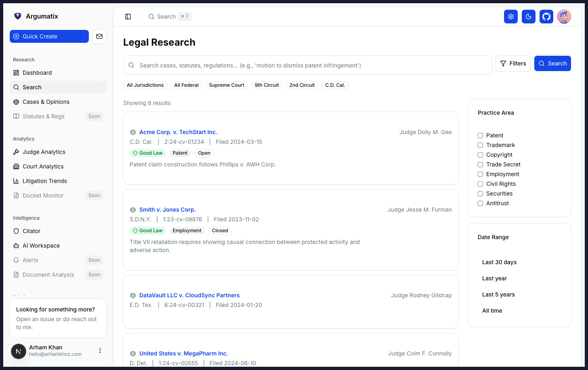
Task: Collapse the sidebar with the panel icon
Action: [128, 17]
